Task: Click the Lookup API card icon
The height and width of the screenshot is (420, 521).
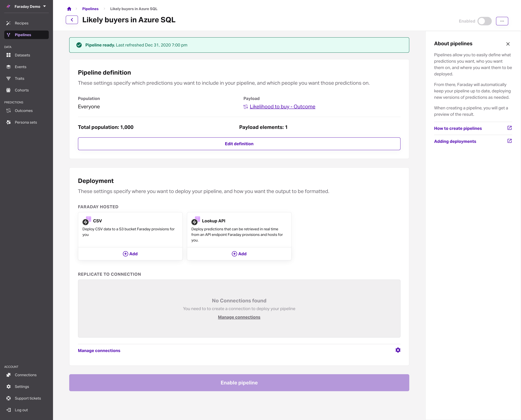Action: (196, 221)
